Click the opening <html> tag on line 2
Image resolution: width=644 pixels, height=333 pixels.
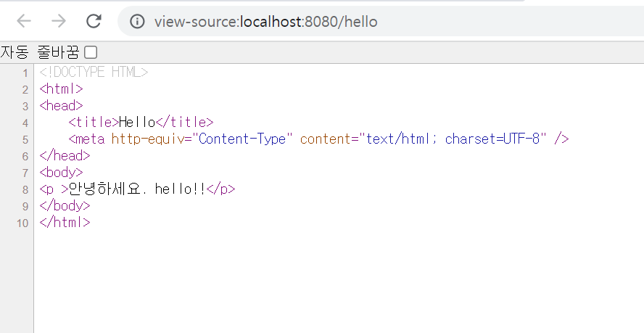tap(61, 89)
